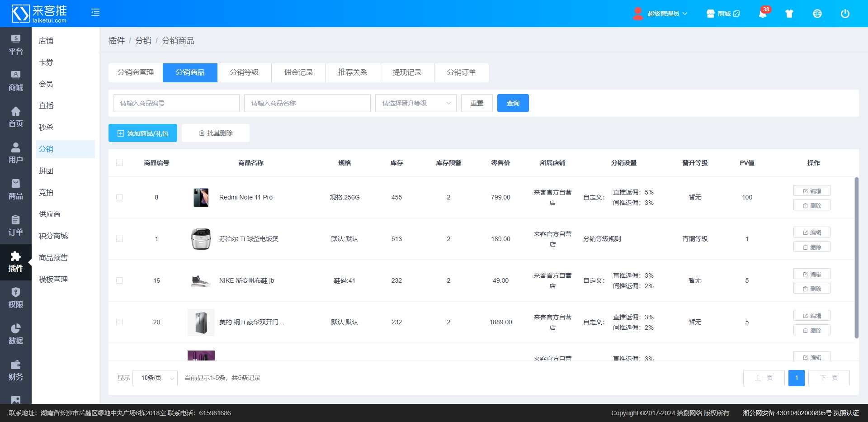Open the notification bell with 38 alerts
The image size is (868, 422).
(763, 14)
